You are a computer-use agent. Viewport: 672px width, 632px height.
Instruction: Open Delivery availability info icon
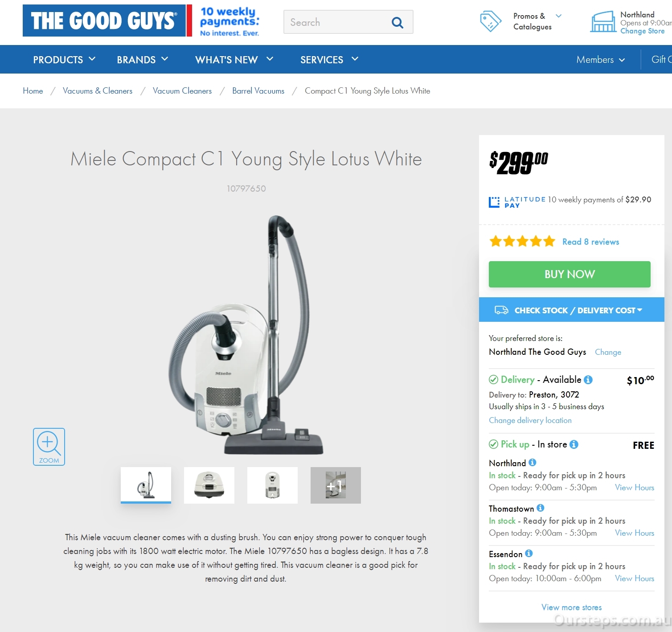[x=588, y=380]
